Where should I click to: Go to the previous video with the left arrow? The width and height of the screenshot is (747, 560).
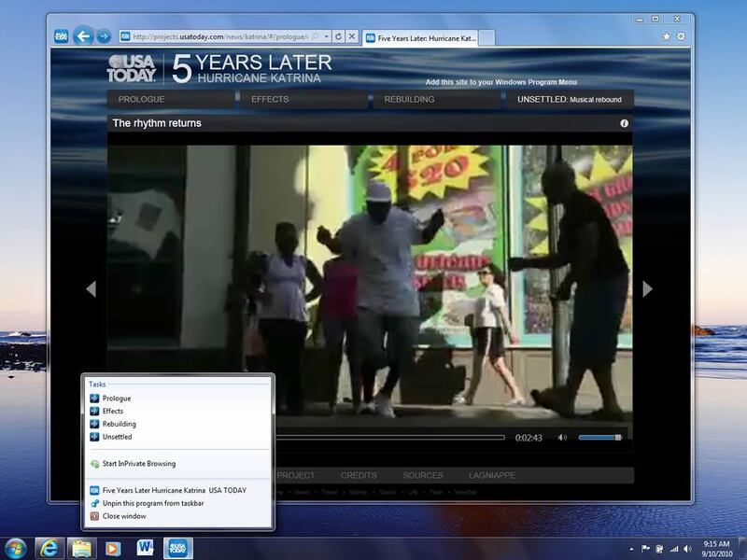[91, 289]
